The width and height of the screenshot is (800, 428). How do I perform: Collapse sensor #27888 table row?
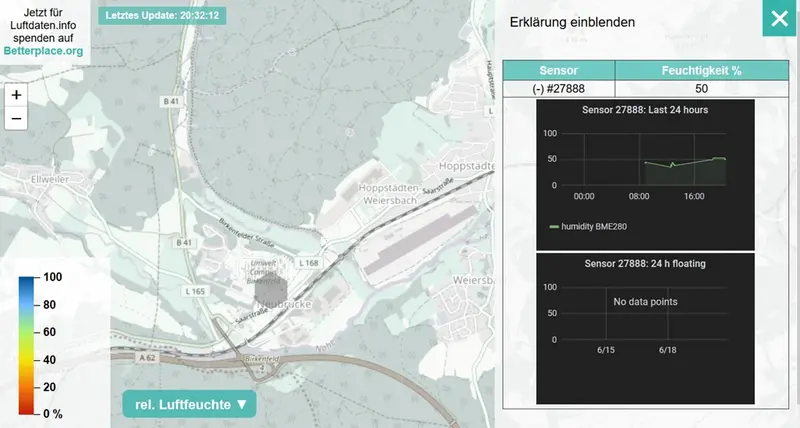[x=558, y=89]
